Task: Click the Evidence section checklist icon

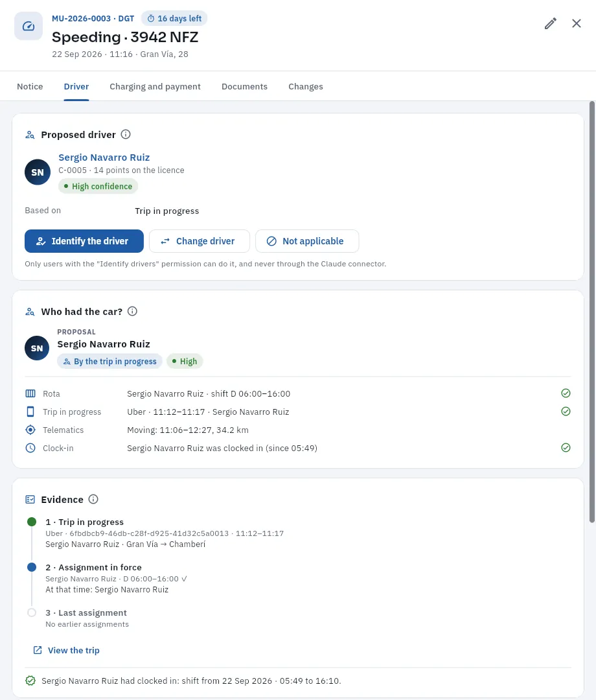Action: coord(30,499)
